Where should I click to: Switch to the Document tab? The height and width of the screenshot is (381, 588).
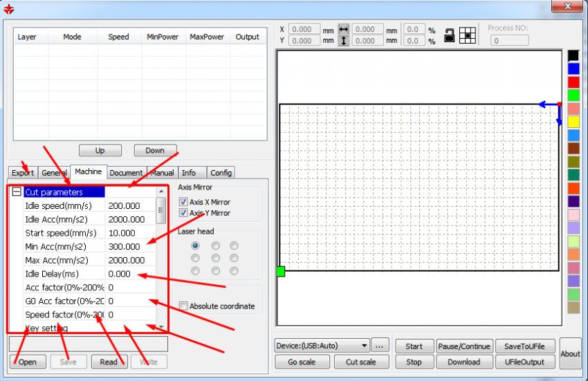click(x=126, y=173)
